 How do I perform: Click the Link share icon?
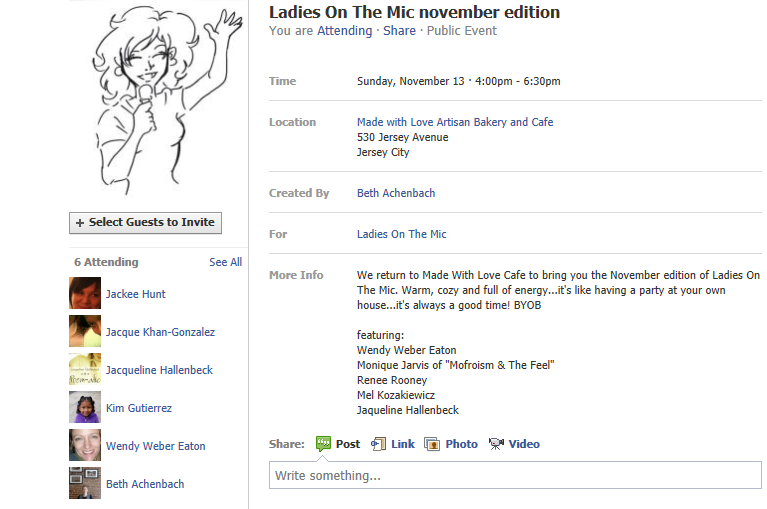(x=379, y=444)
